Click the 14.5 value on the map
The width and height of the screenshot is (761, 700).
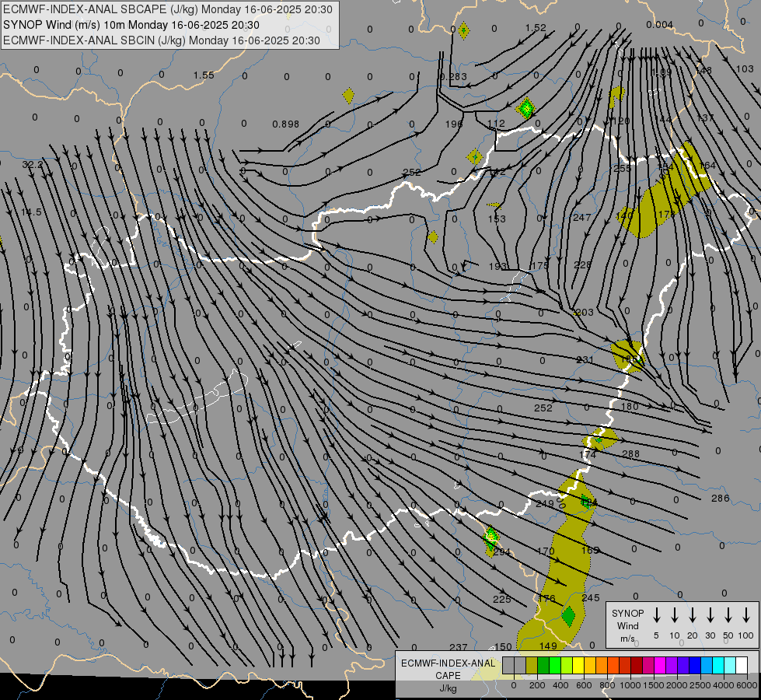(x=31, y=212)
